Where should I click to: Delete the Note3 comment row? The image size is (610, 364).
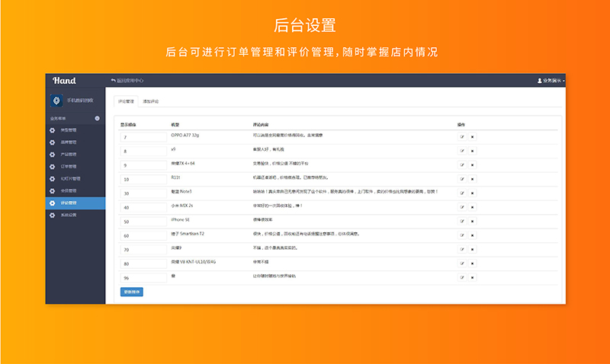click(472, 193)
